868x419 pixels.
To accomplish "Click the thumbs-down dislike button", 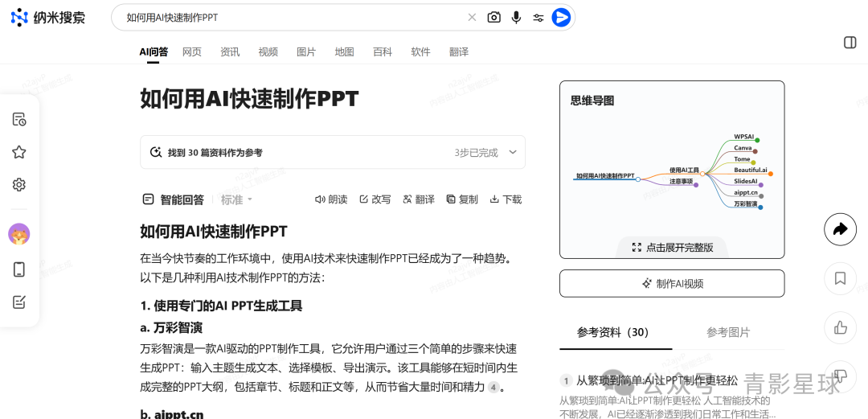I will (840, 376).
